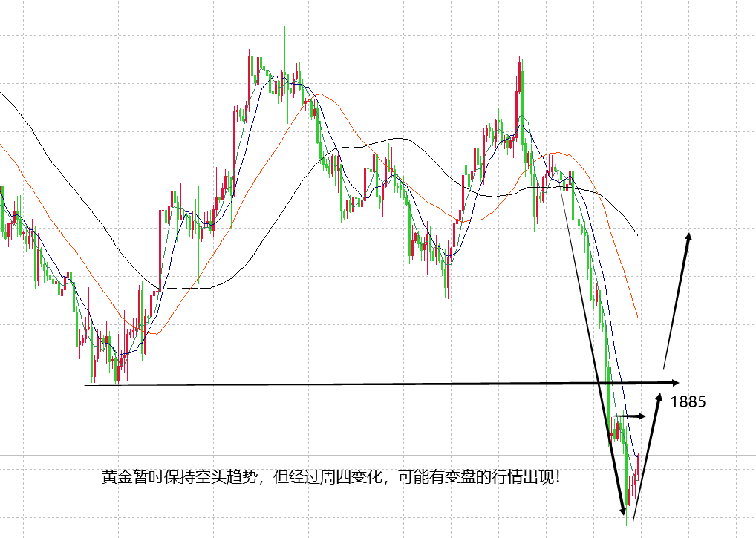Click the left start of the horizontal support line
Viewport: 756px width, 538px height.
[86, 384]
